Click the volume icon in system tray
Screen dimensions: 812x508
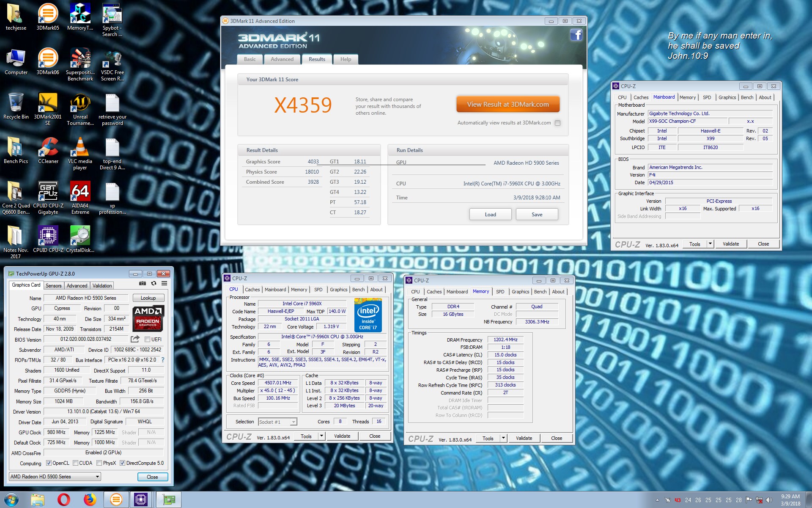[x=769, y=500]
